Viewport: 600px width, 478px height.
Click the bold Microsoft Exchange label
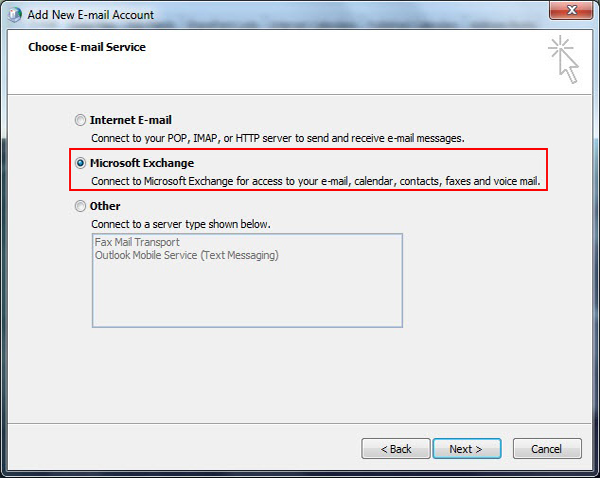pyautogui.click(x=142, y=163)
